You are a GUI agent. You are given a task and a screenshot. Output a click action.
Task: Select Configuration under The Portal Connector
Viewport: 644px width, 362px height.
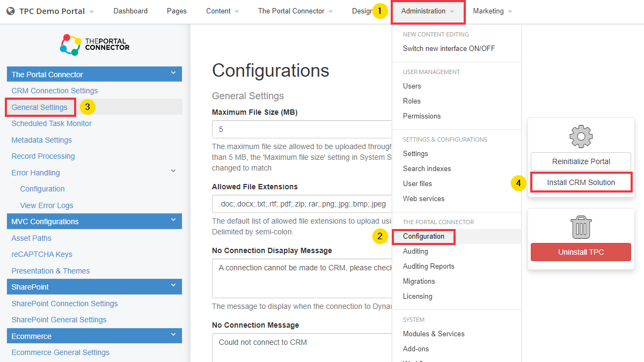click(423, 236)
